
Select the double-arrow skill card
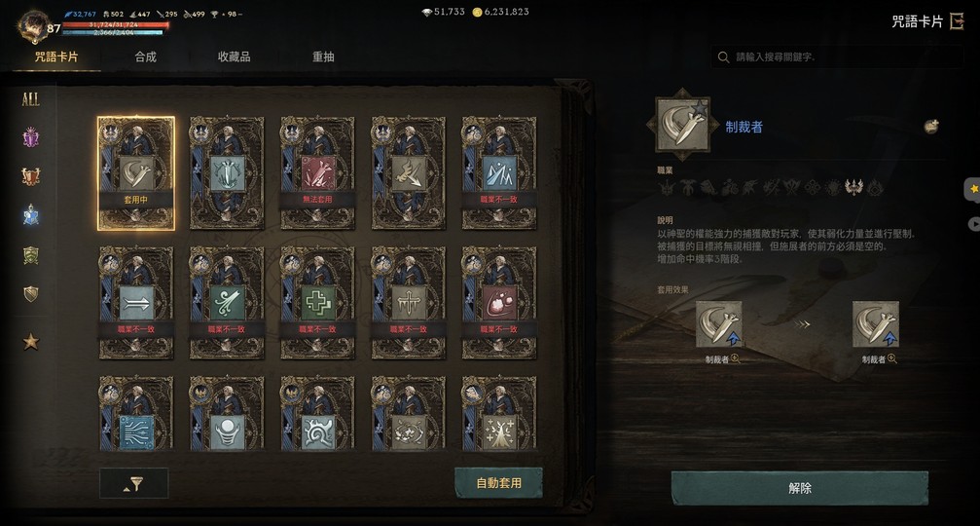136,302
